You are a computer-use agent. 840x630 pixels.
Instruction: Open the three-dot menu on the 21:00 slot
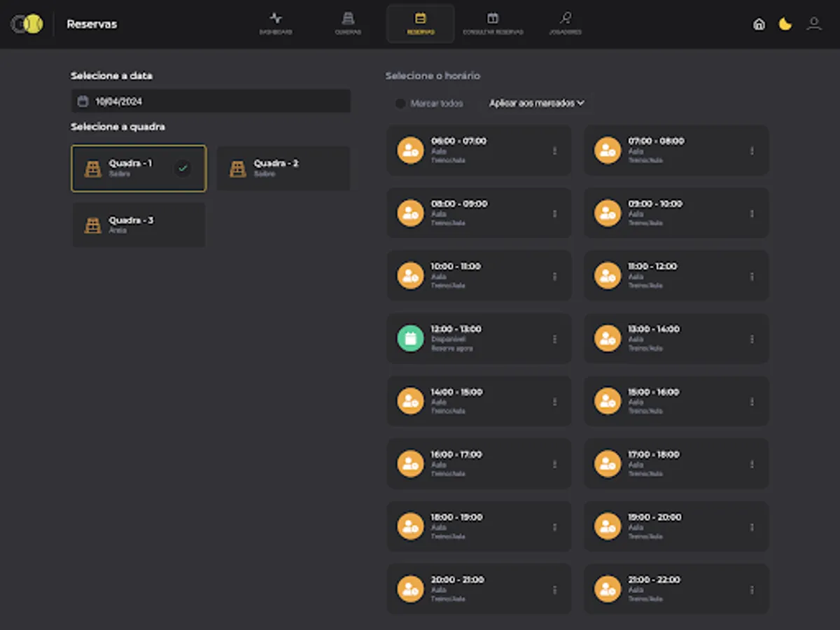click(752, 589)
